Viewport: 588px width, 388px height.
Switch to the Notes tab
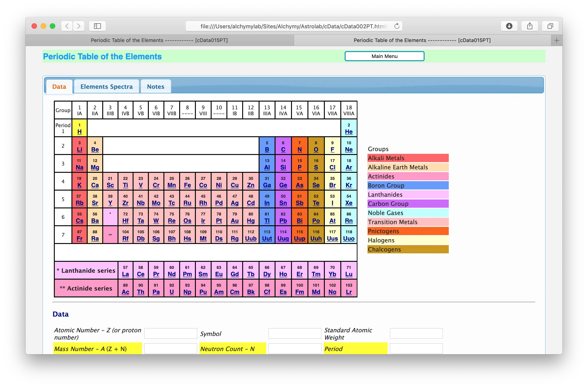coord(155,86)
